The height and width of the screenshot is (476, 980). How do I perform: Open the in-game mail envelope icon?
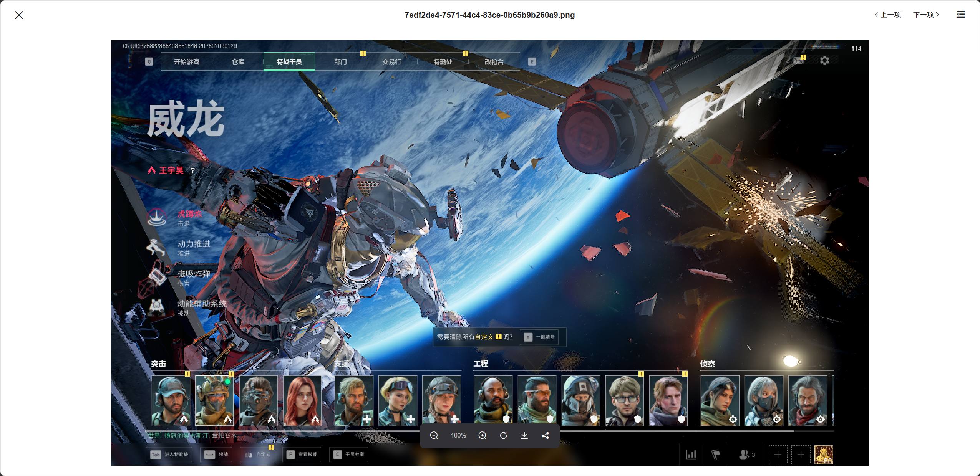(798, 60)
